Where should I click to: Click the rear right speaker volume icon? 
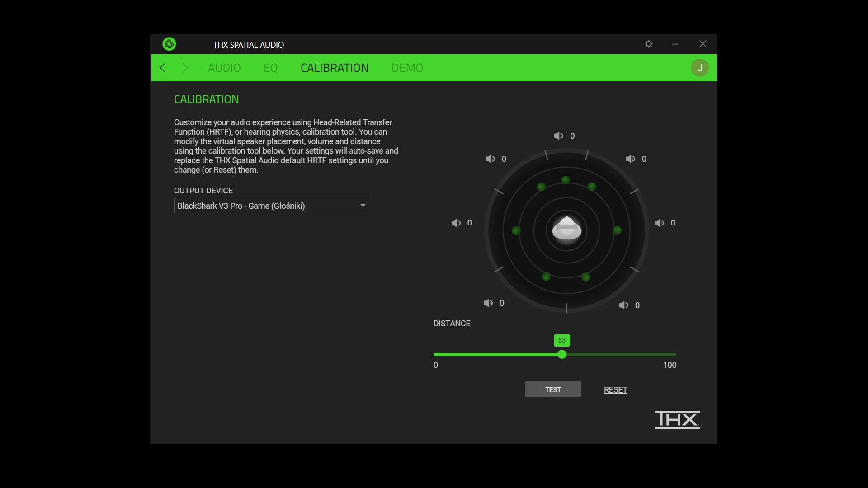624,305
